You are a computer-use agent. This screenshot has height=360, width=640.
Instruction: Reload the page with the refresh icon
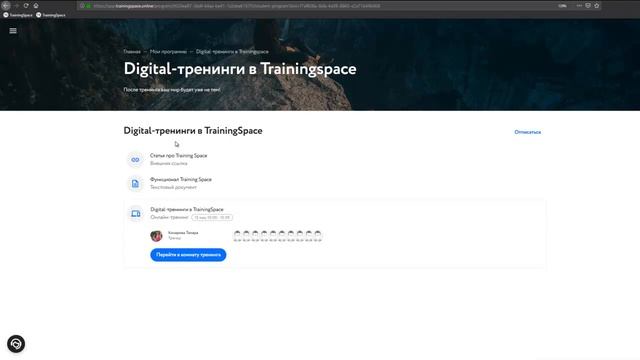[26, 6]
